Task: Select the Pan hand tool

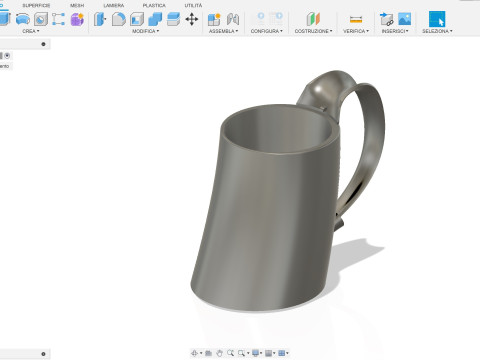Action: [x=219, y=353]
